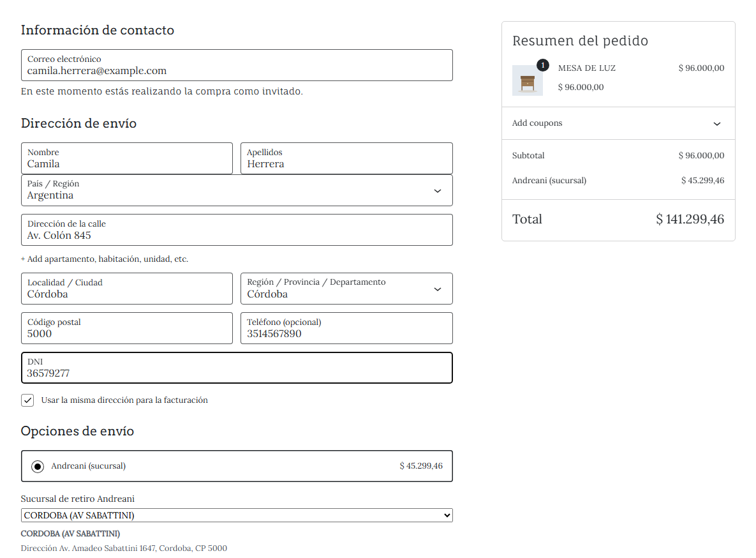Screen dimensions: 756x558
Task: Edit the DNI input field
Action: coord(237,368)
